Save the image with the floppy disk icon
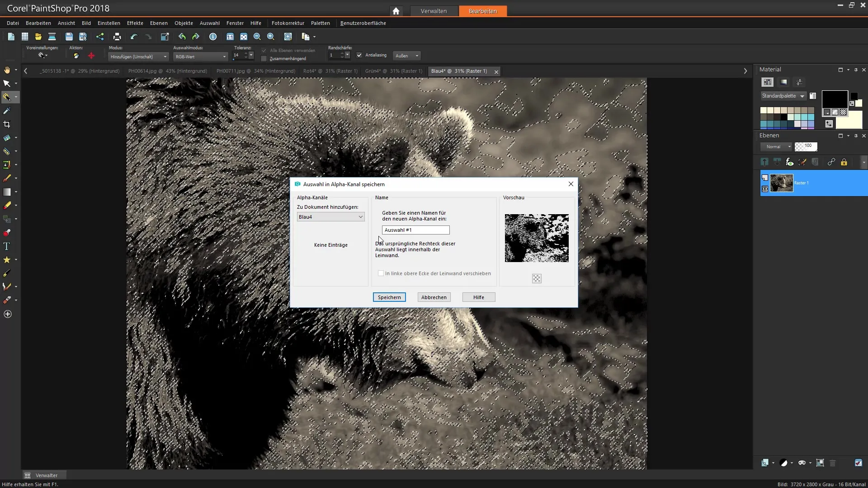This screenshot has height=488, width=868. coord(69,37)
